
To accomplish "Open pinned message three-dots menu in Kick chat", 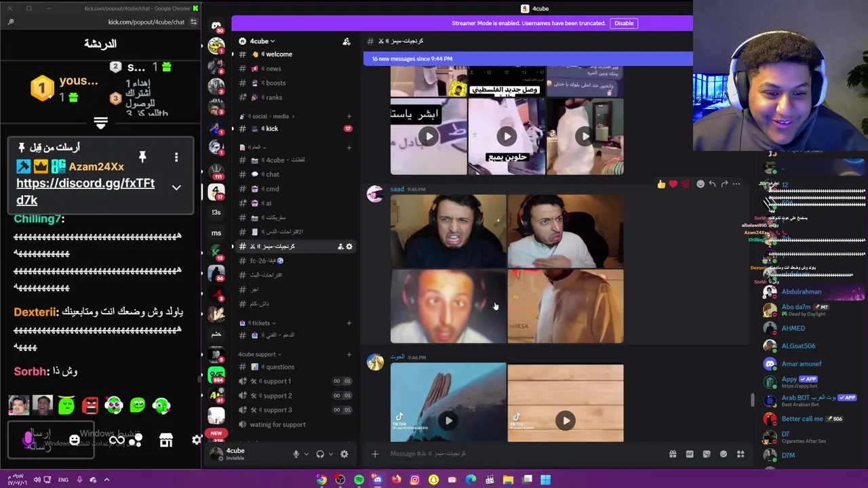I will point(176,157).
